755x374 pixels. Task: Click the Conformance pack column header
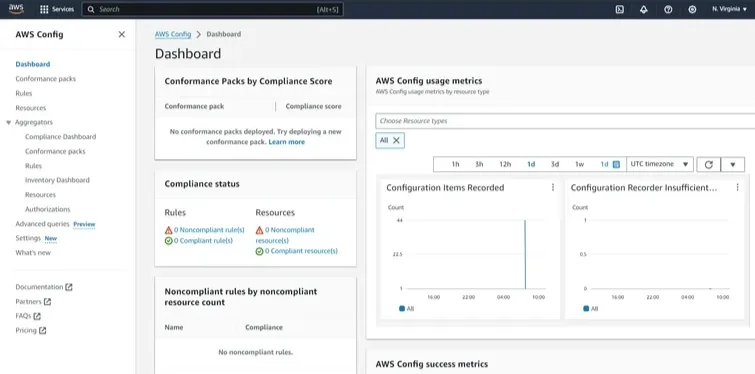(x=194, y=106)
